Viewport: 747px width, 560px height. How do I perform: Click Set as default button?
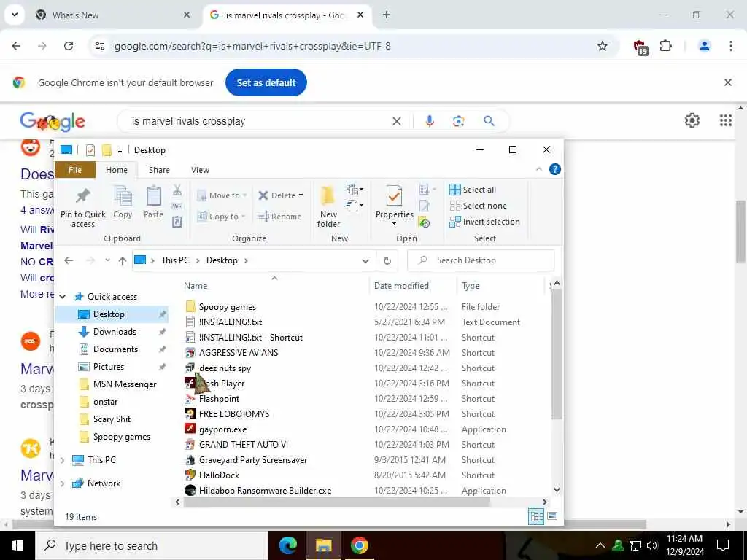coord(266,82)
